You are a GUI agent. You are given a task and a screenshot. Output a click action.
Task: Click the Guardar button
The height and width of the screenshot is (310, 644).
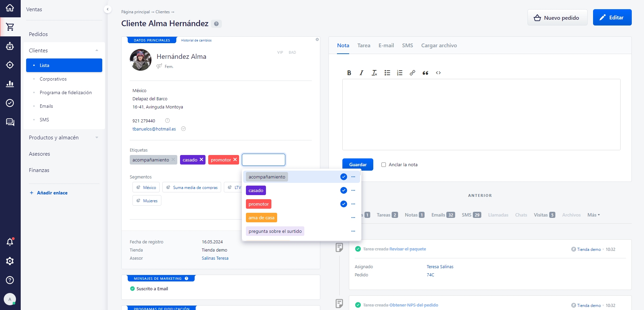358,165
